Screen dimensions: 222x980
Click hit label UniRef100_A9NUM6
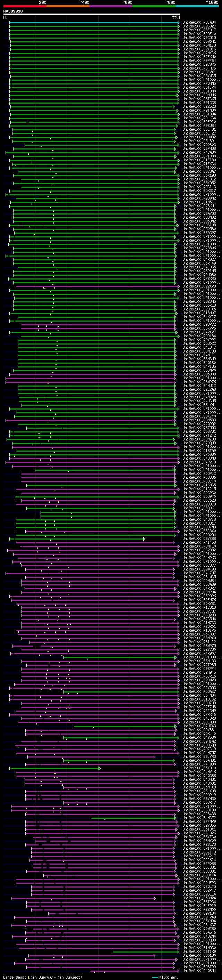199,95
